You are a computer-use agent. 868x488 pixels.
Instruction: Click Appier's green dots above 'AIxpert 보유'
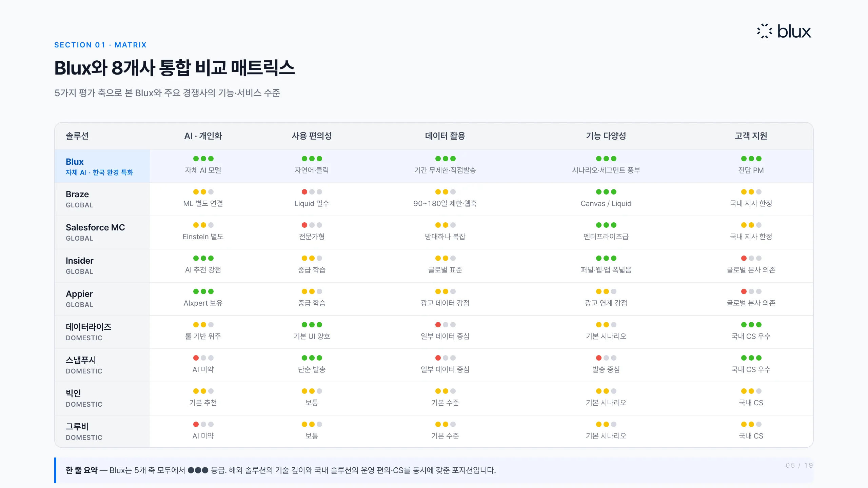(203, 291)
